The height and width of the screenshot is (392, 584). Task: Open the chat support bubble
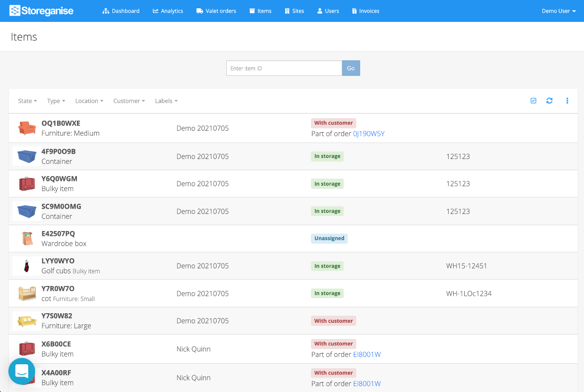click(x=21, y=372)
